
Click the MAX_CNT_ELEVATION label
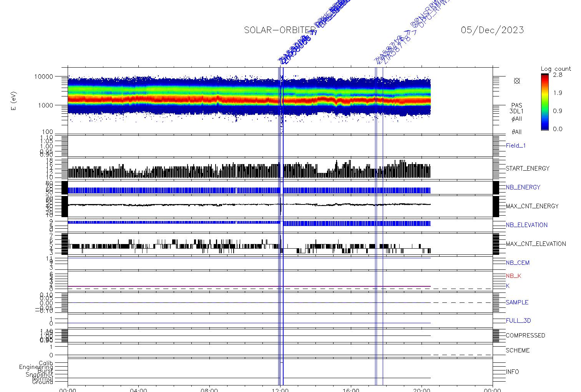tap(536, 244)
